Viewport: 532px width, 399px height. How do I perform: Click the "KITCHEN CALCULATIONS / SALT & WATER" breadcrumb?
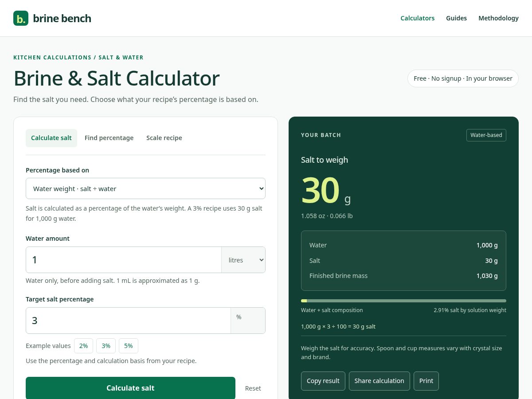tap(78, 57)
